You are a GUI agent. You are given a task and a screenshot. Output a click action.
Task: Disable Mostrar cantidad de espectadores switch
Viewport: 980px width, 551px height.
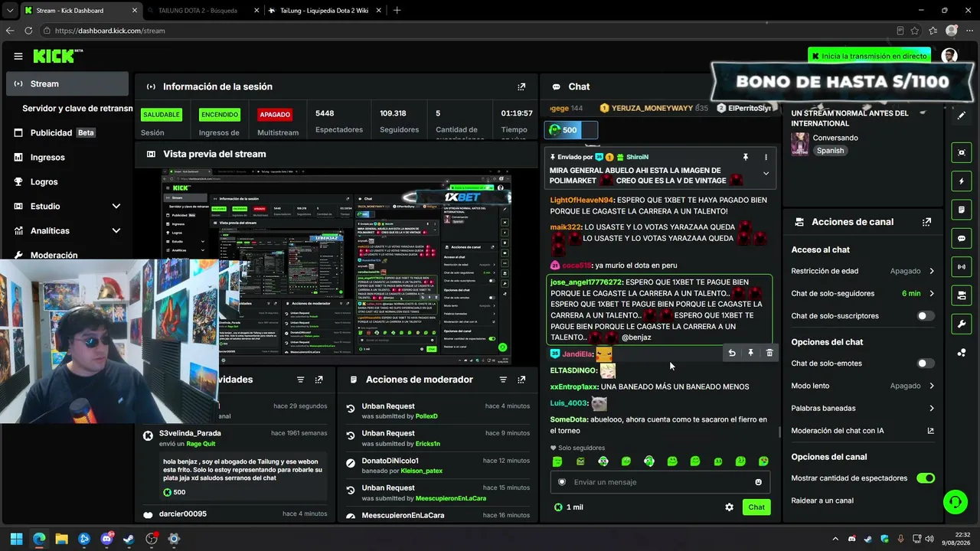pyautogui.click(x=926, y=478)
